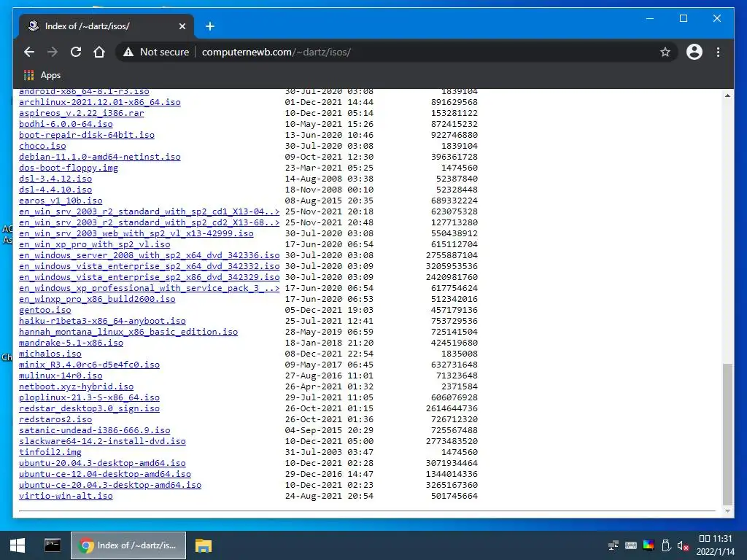747x560 pixels.
Task: Click the vista enterprise sp2 x64 link
Action: [x=149, y=266]
